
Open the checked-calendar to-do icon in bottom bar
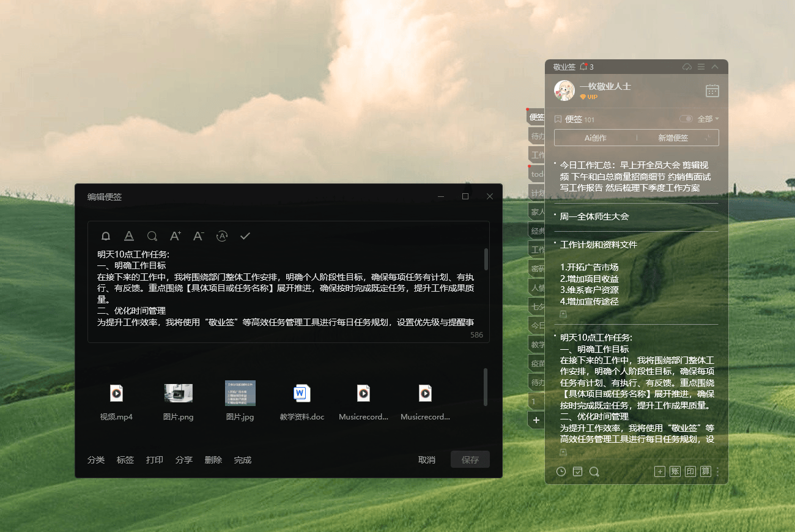tap(577, 471)
